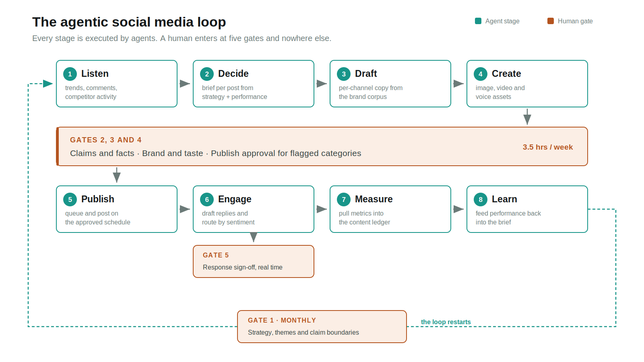This screenshot has height=362, width=644.
Task: Click the Agent stage legend label
Action: (502, 21)
